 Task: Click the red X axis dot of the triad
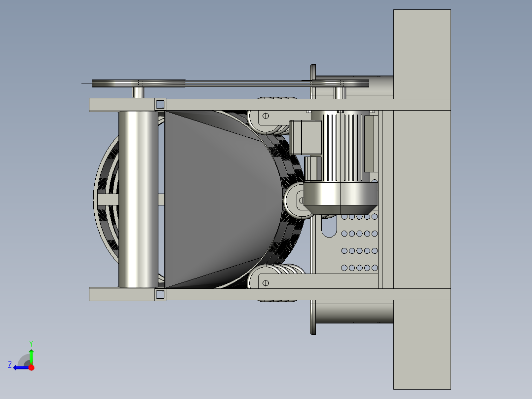[32, 367]
